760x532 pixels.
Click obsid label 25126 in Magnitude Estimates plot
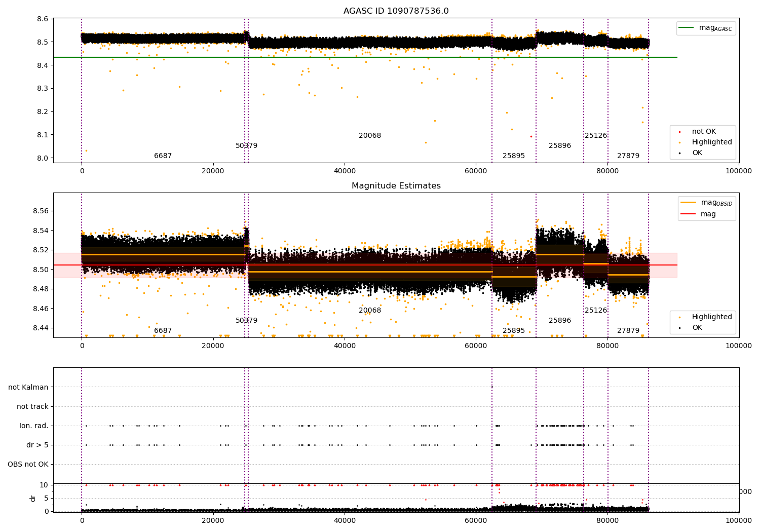coord(596,311)
